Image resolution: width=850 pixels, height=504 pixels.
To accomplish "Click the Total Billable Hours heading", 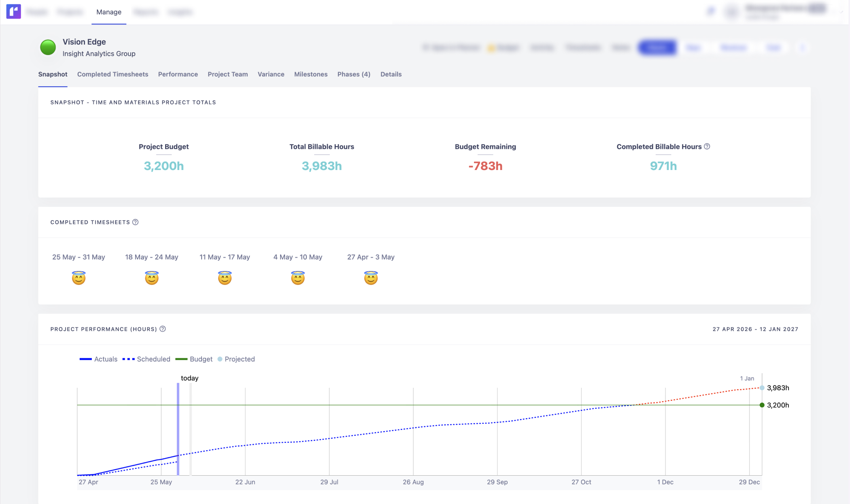I will [x=322, y=147].
